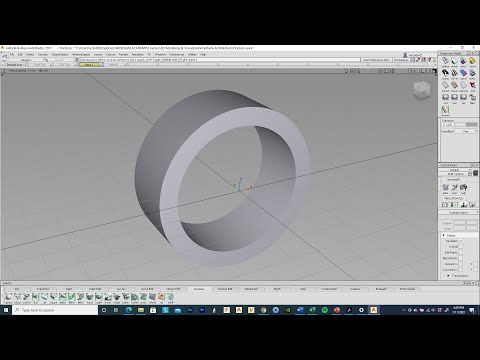This screenshot has height=360, width=480.
Task: Switch to the Curves palette tab
Action: [121, 289]
